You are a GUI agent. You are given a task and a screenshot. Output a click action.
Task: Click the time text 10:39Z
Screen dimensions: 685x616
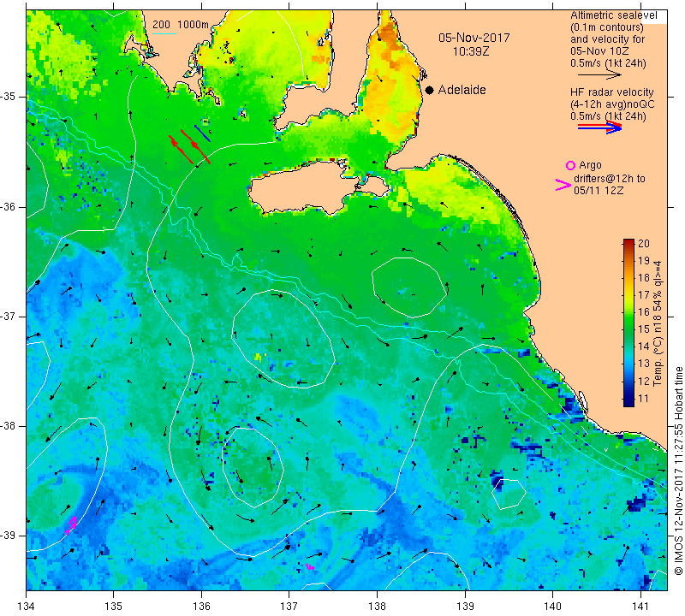click(470, 51)
